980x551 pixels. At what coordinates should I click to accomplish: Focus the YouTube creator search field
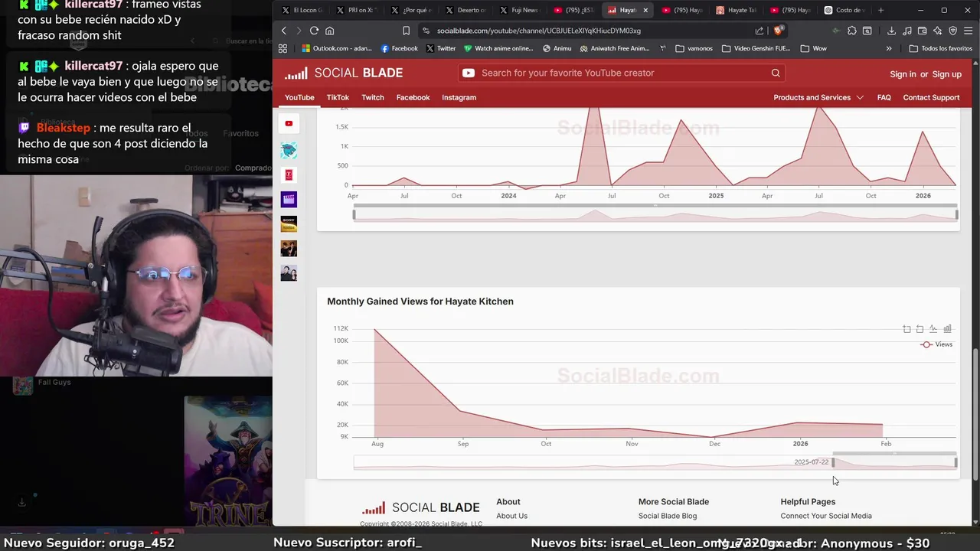[x=622, y=73]
